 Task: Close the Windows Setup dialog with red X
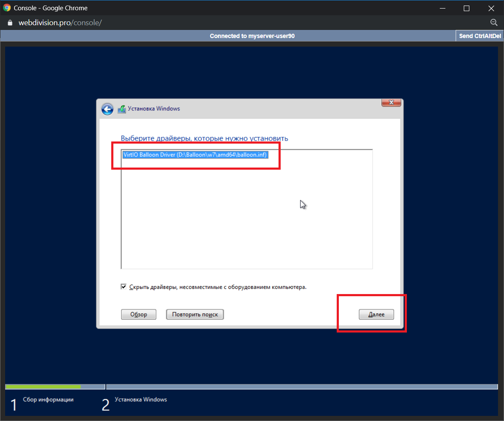tap(391, 103)
